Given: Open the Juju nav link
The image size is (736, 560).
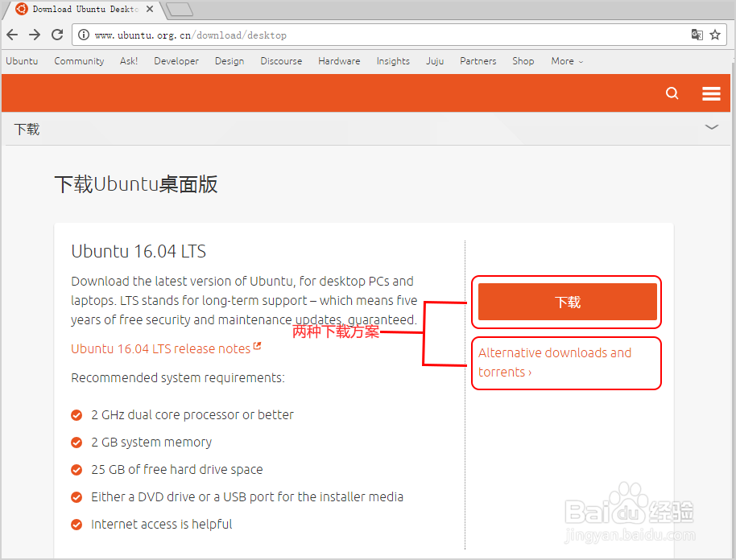Looking at the screenshot, I should tap(435, 61).
